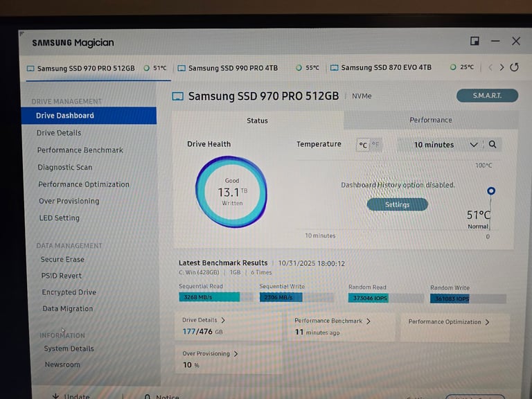Image resolution: width=532 pixels, height=399 pixels.
Task: Click the Update download arrow icon
Action: [55, 396]
